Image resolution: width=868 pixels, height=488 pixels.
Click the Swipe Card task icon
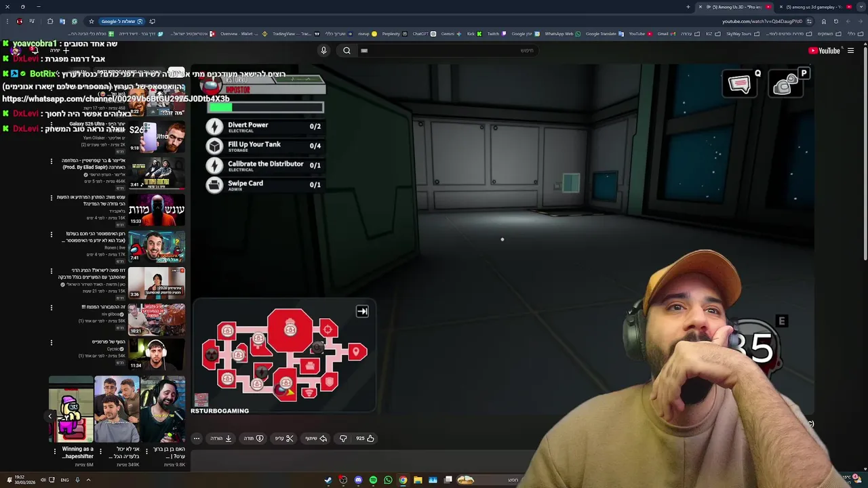[214, 184]
